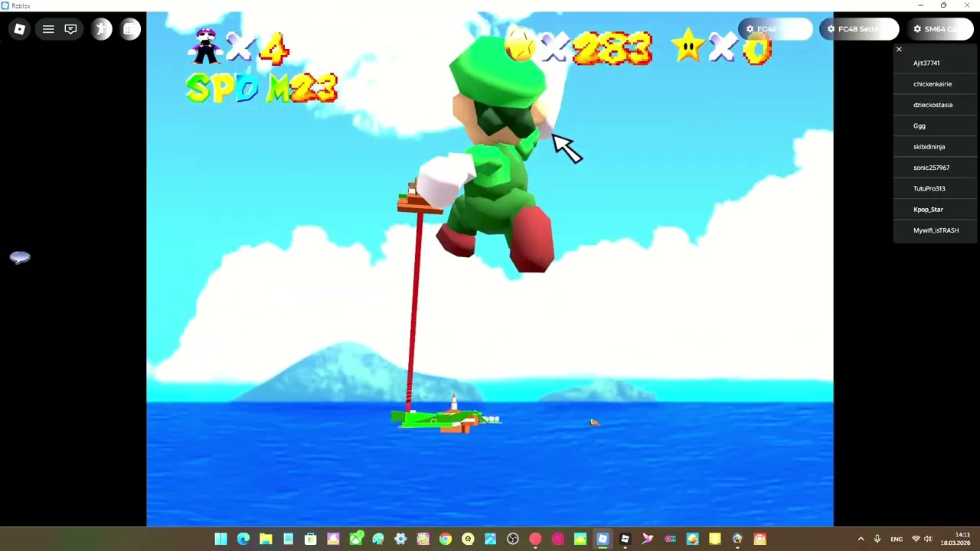Viewport: 980px width, 551px height.
Task: Toggle the Roblox chat window icon
Action: 70,29
